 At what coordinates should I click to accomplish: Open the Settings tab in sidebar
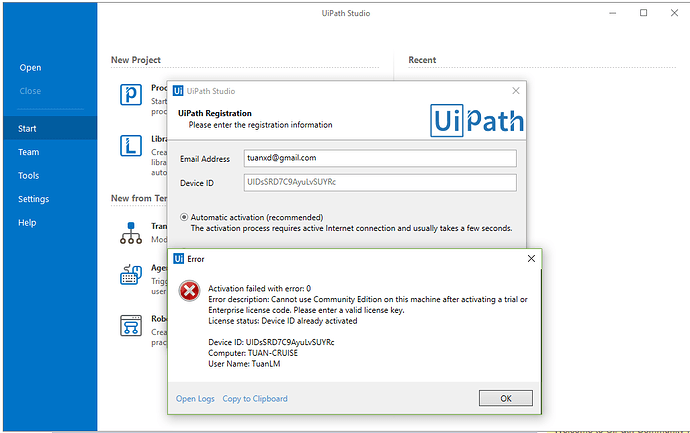[33, 199]
